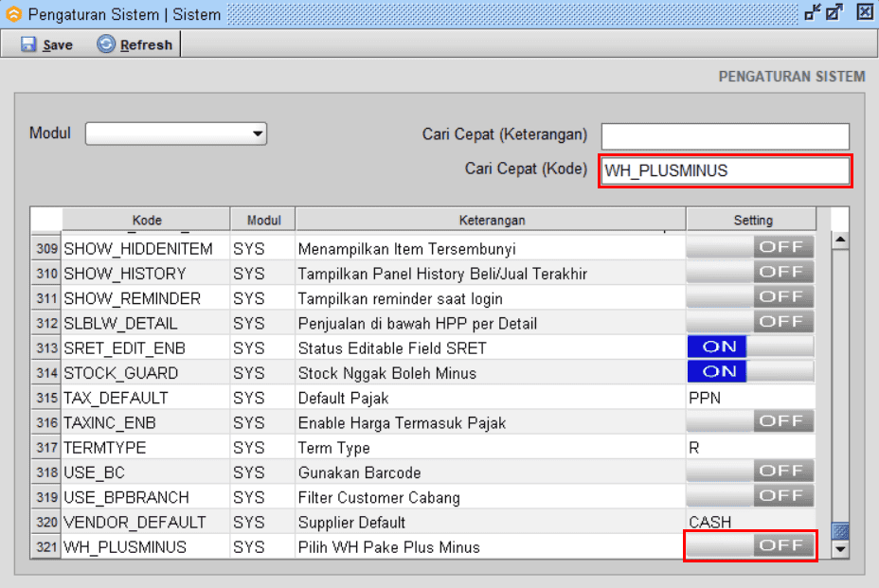Image resolution: width=879 pixels, height=588 pixels.
Task: Switch on the SHOW_REMINDER toggle
Action: (750, 297)
